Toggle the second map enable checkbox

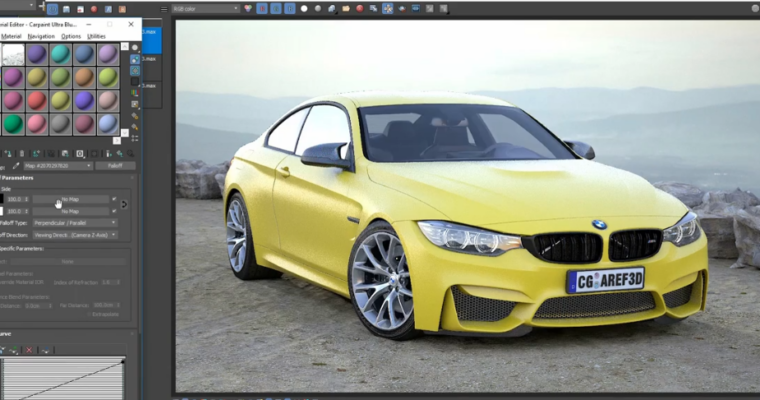(114, 211)
